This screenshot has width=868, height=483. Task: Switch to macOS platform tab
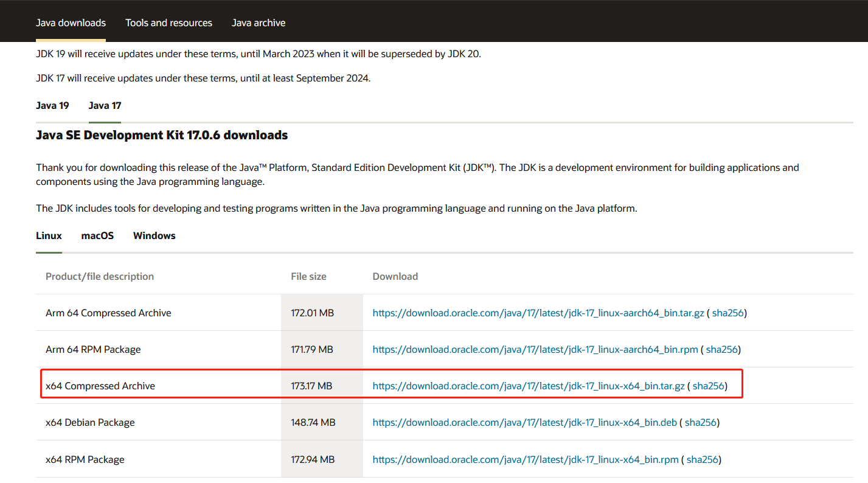(97, 236)
